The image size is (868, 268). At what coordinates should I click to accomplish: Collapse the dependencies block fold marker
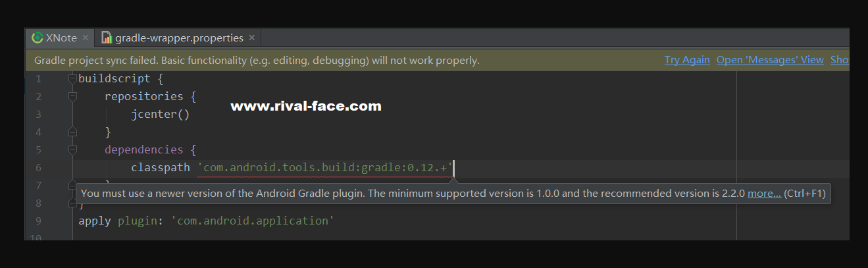pos(72,150)
